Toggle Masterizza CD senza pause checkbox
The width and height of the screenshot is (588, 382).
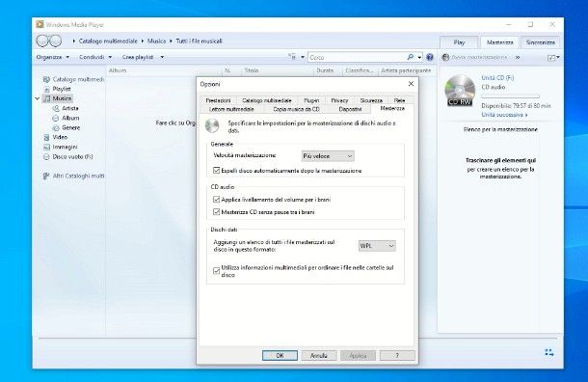[216, 211]
